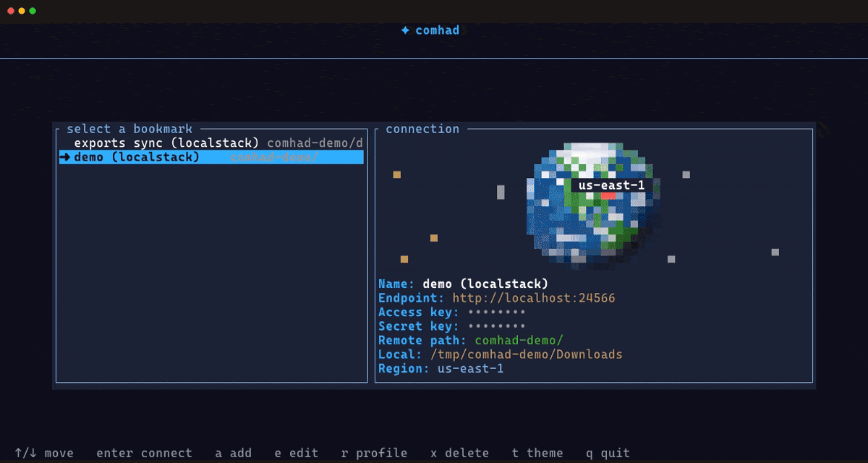Click the Remote path field label

[x=422, y=341]
